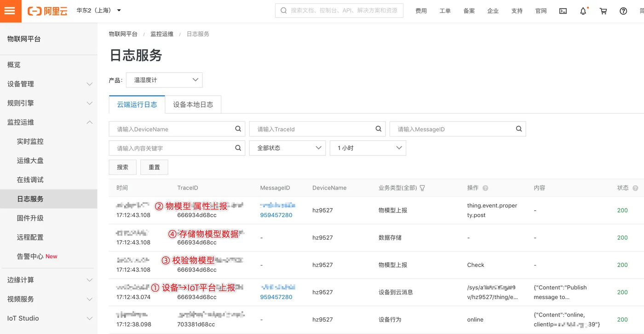Focus the MessageID input field

pos(458,129)
